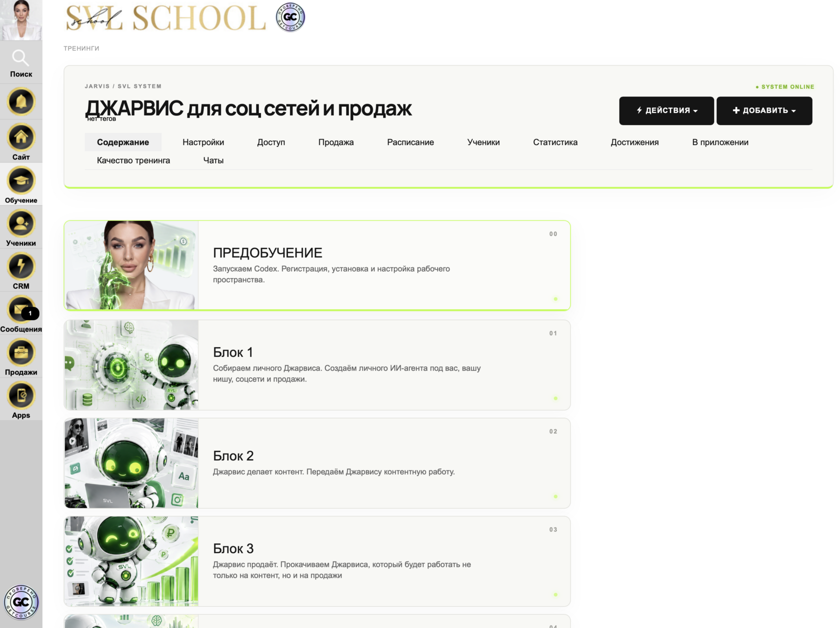Click the '03' number on Блок 3 card
840x628 pixels.
553,529
